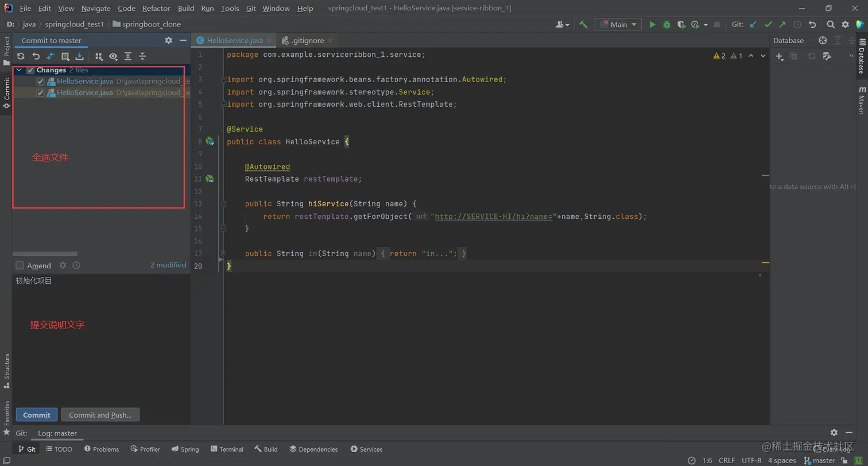The height and width of the screenshot is (466, 868).
Task: Open the Main run configuration dropdown
Action: tap(618, 24)
